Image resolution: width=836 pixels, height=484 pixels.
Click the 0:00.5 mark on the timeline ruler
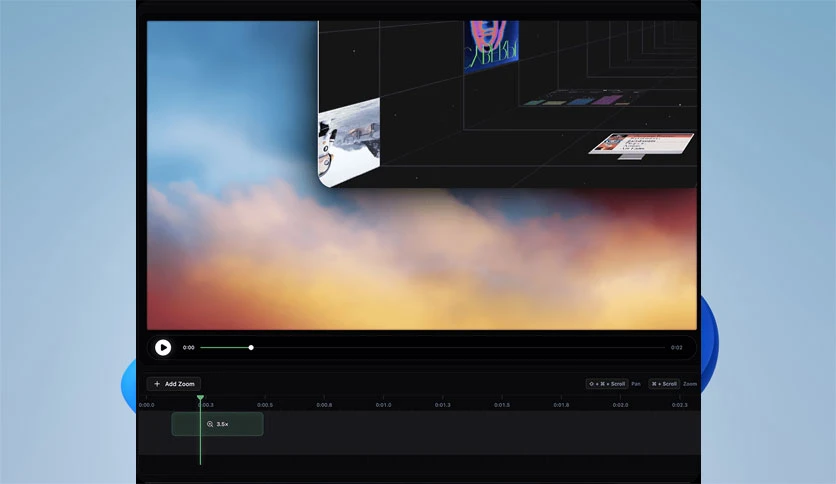265,405
